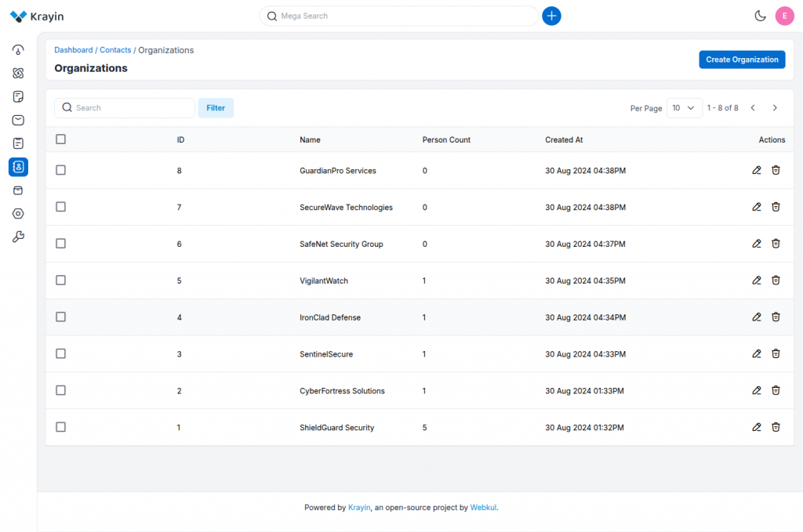The height and width of the screenshot is (532, 803).
Task: Click the '1 - 8 of 8' pagination text
Action: coord(722,108)
